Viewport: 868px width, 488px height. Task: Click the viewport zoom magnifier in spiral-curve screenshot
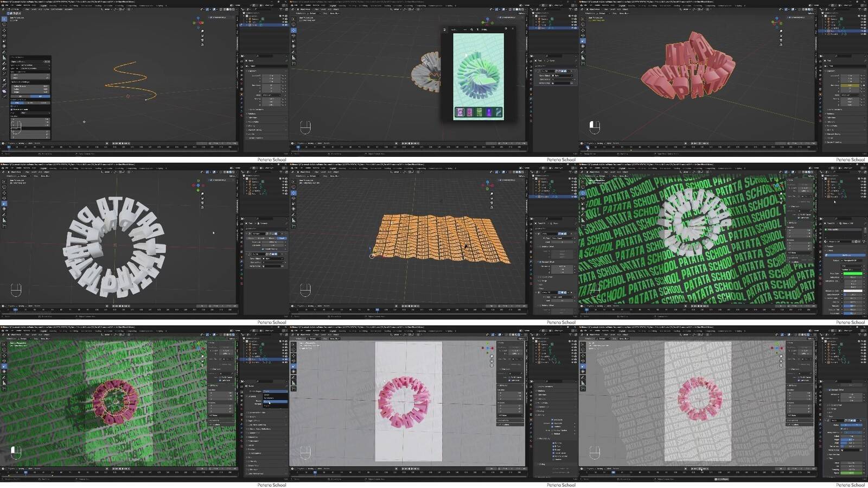pos(202,31)
